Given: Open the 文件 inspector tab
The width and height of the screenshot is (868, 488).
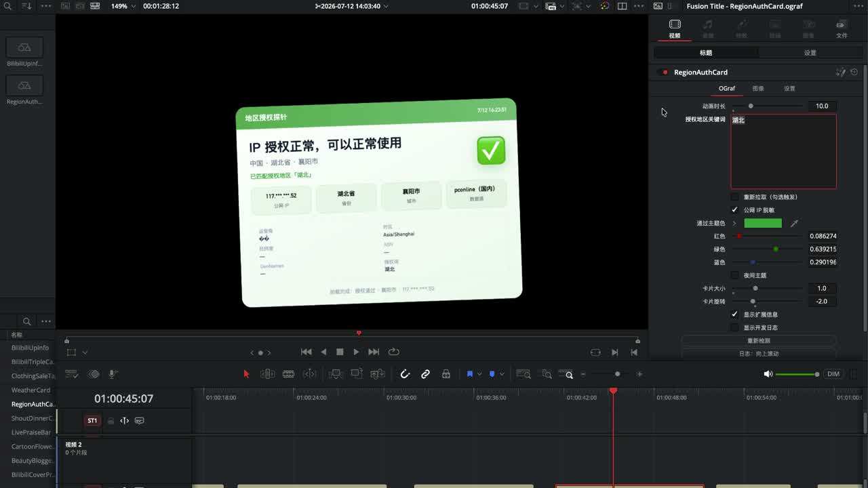Looking at the screenshot, I should coord(842,28).
